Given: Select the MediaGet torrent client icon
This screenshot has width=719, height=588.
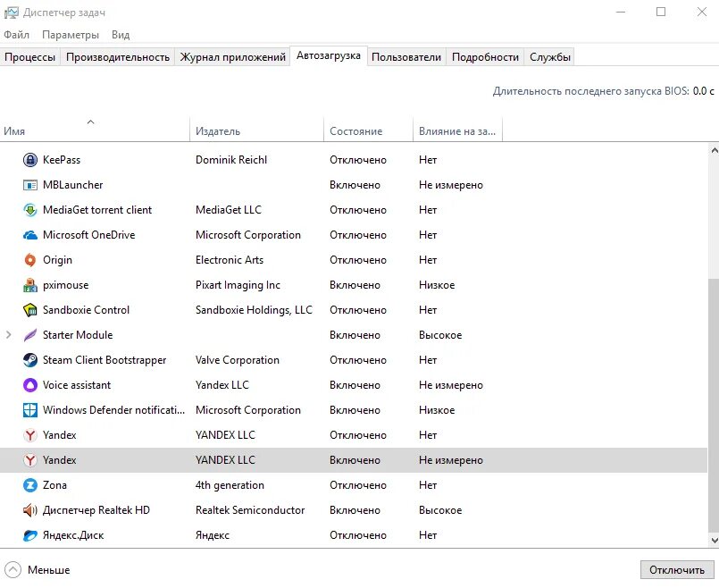Looking at the screenshot, I should tap(30, 210).
